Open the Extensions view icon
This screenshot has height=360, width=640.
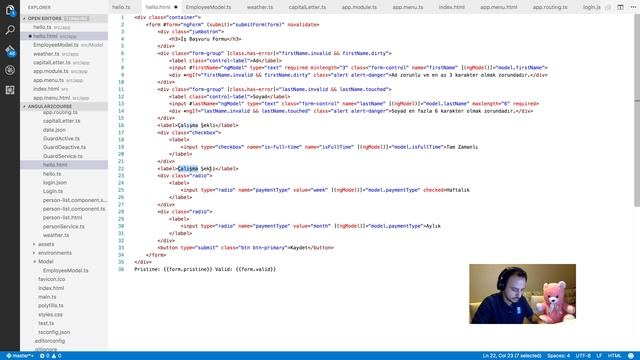tap(10, 90)
